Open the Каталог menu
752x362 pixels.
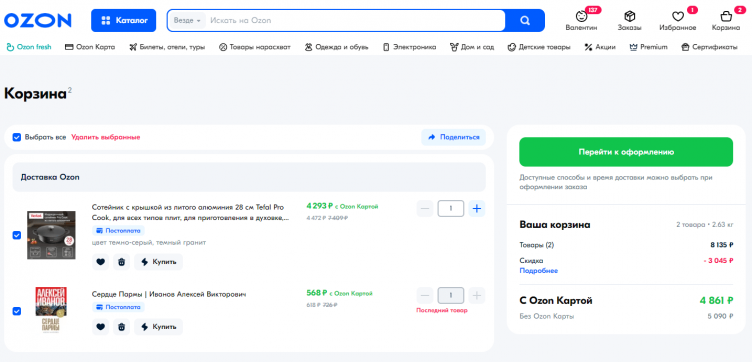(123, 21)
